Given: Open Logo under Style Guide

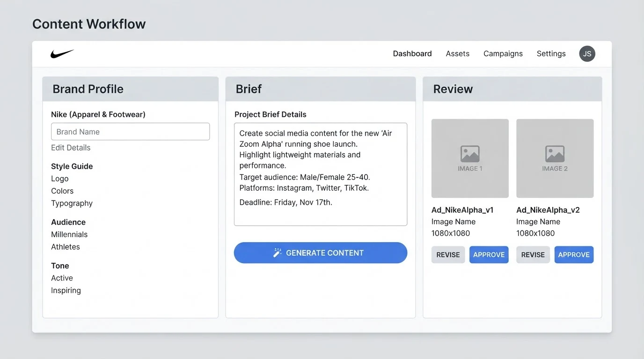Looking at the screenshot, I should click(x=60, y=179).
